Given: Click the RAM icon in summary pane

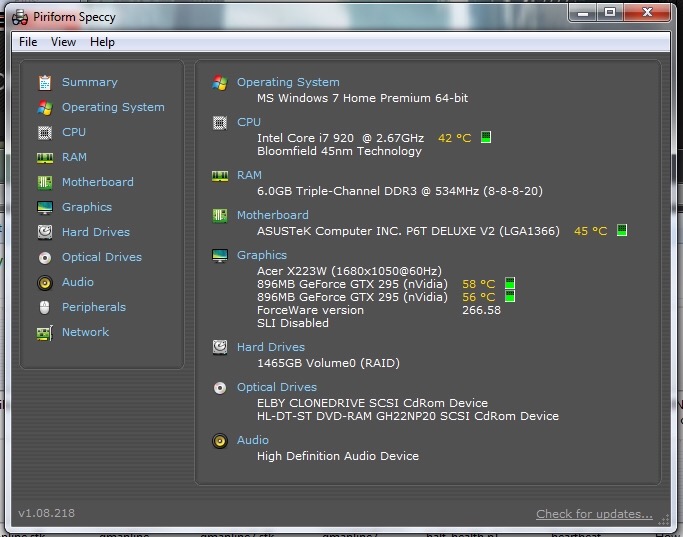Looking at the screenshot, I should coord(220,176).
